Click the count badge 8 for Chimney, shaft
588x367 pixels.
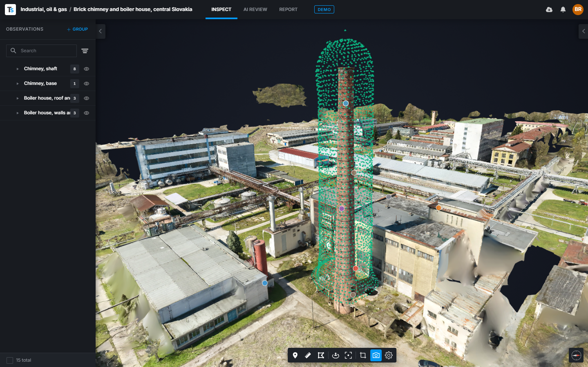[x=74, y=69]
